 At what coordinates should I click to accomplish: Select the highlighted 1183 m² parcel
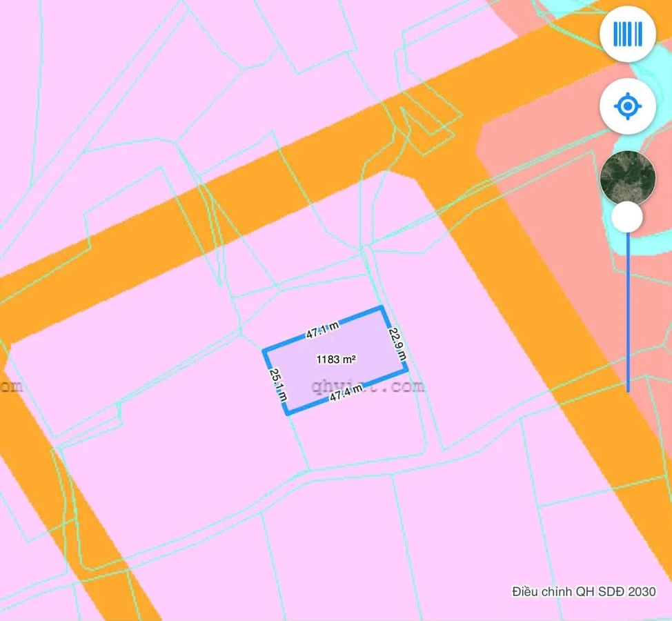335,360
